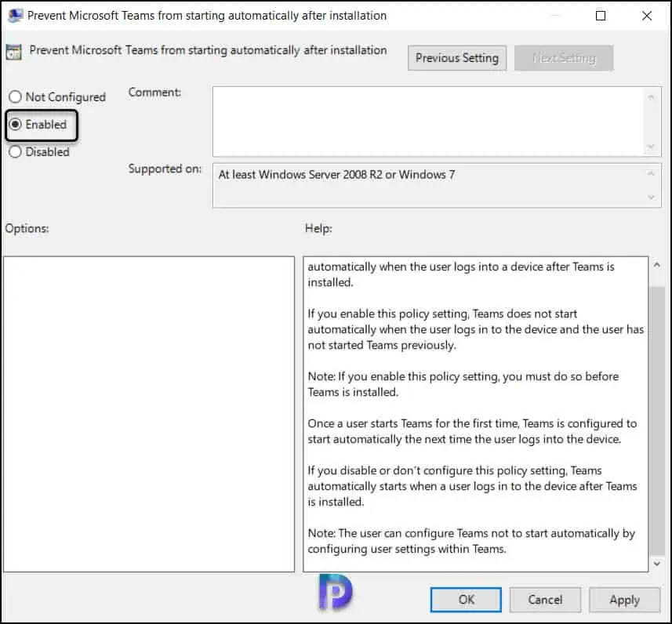The width and height of the screenshot is (672, 624).
Task: Click the Supported on scroll down arrow
Action: 651,198
